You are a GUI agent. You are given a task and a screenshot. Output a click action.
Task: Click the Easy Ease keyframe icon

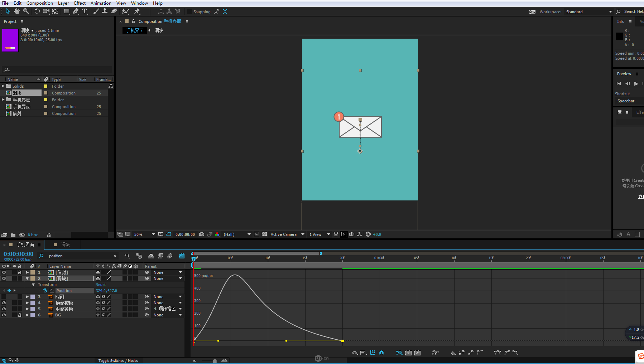tap(498, 353)
